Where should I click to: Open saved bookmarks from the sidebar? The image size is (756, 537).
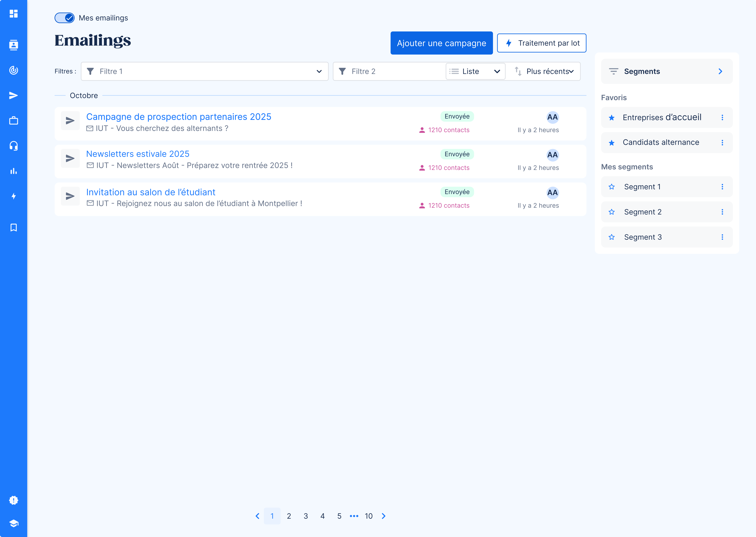pos(14,227)
